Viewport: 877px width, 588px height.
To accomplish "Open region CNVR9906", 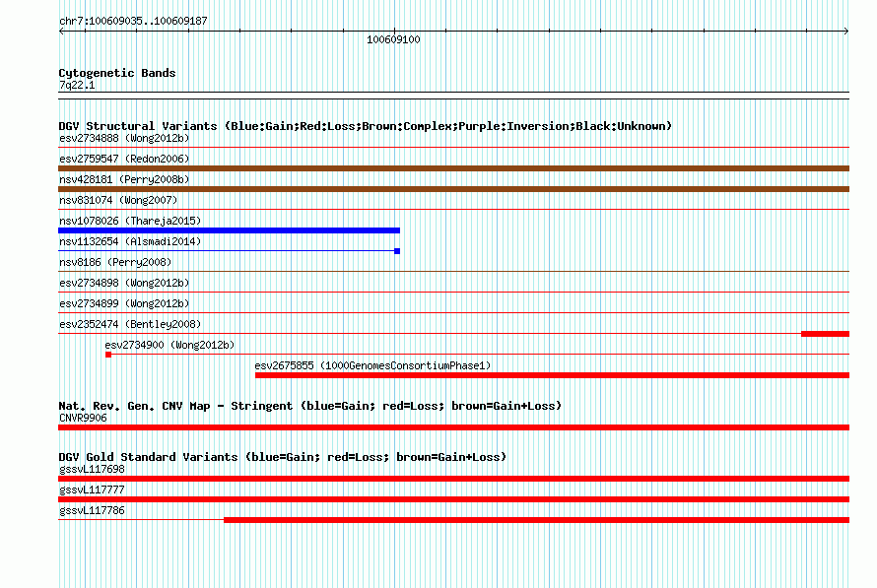I will pos(83,418).
